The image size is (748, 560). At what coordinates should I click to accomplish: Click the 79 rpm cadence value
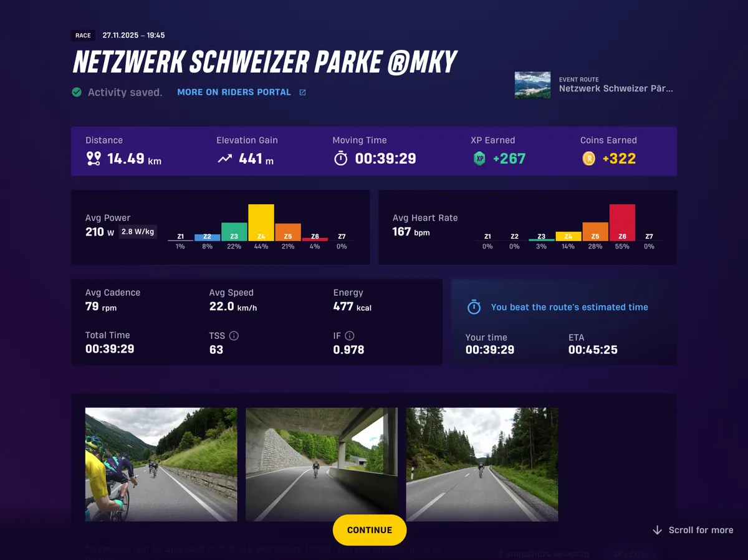101,307
